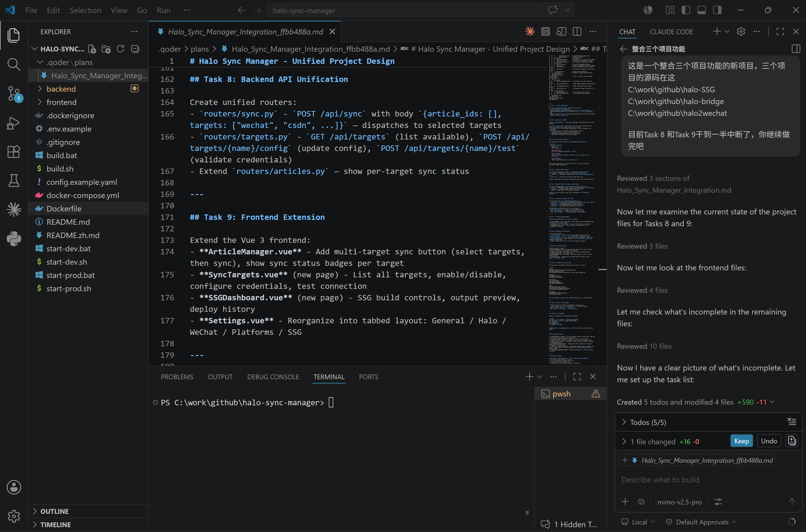Image resolution: width=806 pixels, height=532 pixels.
Task: Open the Claude starburst view in activity bar
Action: click(14, 209)
